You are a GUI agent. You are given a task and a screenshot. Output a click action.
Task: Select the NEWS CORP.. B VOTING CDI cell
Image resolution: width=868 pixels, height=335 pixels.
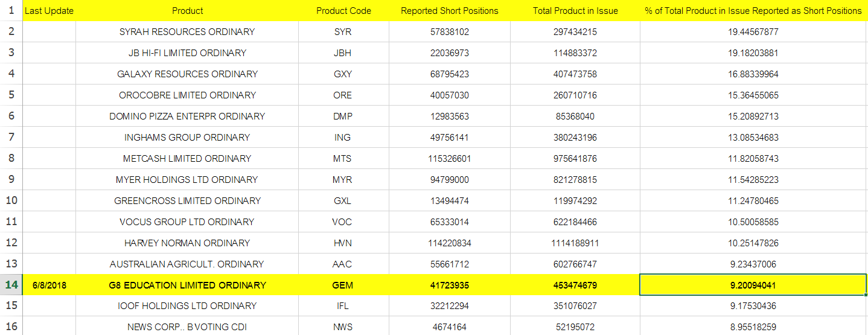click(187, 327)
